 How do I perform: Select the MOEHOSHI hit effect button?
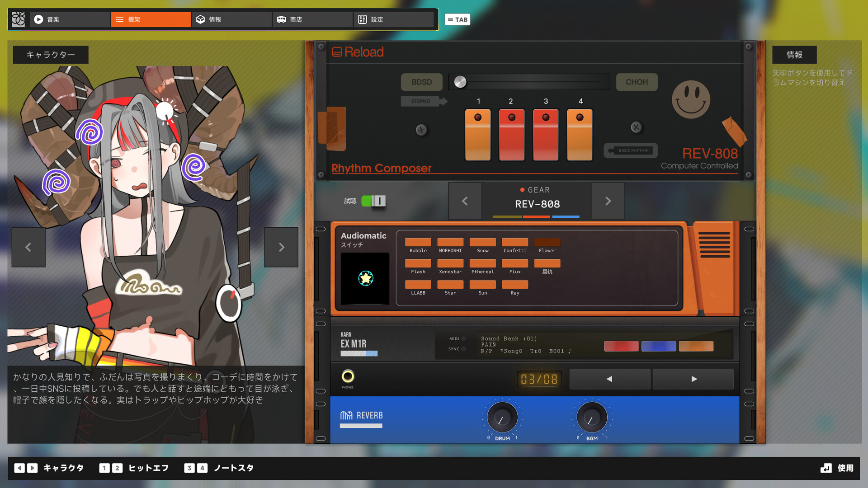point(450,243)
